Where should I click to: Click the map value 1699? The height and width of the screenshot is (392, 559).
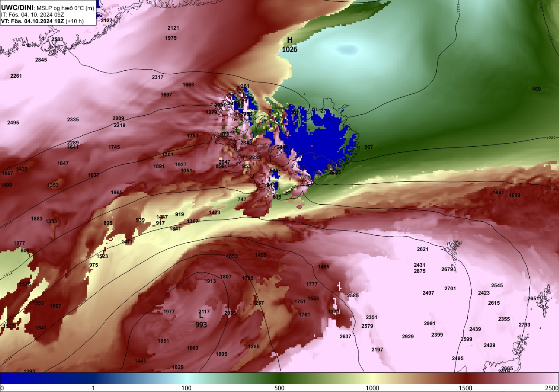point(514,195)
